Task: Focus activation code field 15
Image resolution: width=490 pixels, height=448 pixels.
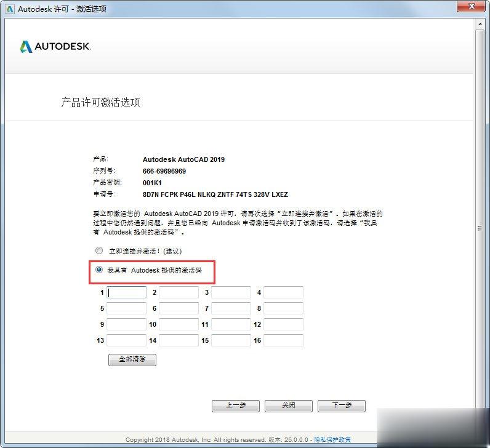Action: [231, 340]
